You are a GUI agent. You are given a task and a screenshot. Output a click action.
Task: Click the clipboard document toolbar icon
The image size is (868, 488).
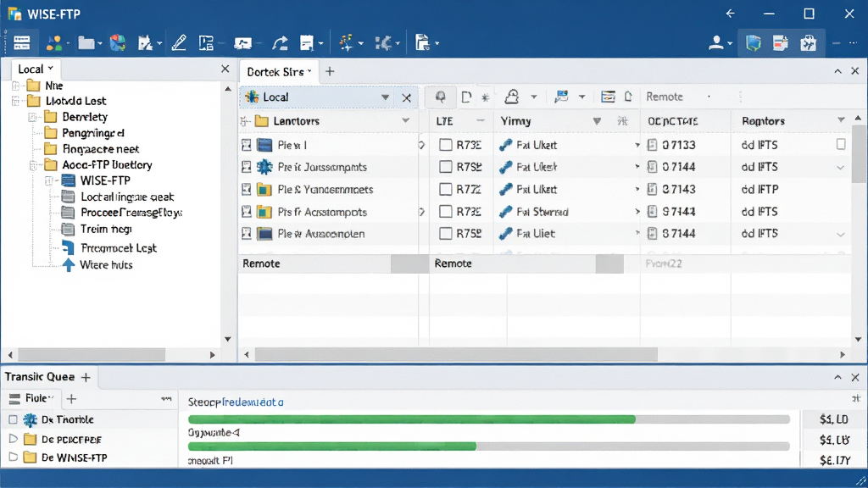[422, 42]
